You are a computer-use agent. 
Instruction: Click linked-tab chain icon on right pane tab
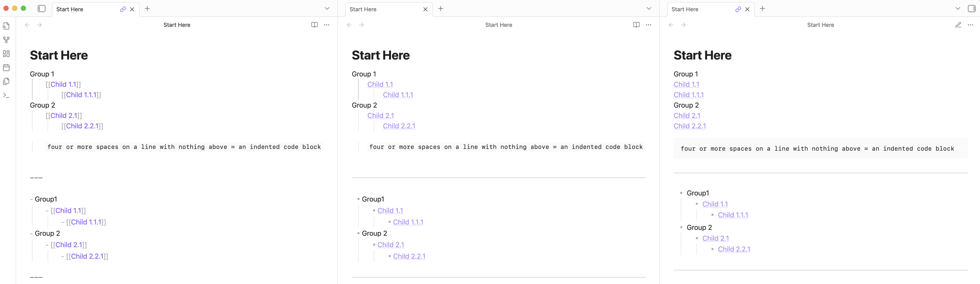pos(738,9)
